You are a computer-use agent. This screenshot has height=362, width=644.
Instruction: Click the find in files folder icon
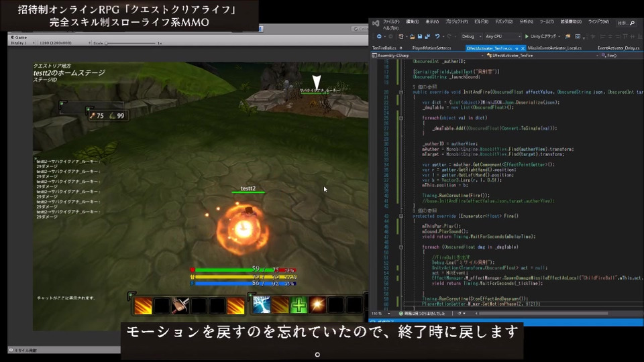tap(568, 36)
